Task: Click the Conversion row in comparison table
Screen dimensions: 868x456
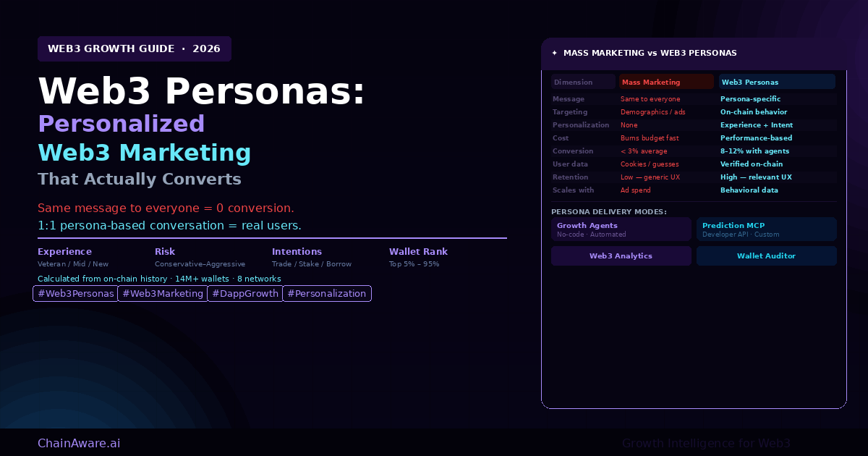Action: 693,151
